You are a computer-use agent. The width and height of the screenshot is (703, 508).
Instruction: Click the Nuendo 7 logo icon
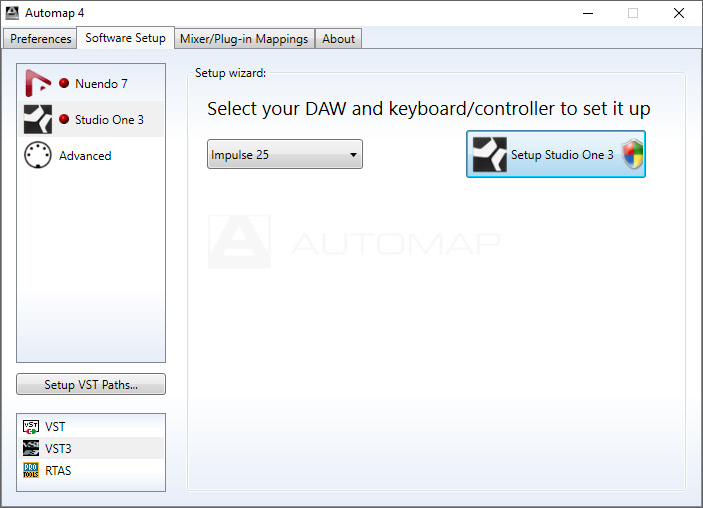(38, 84)
